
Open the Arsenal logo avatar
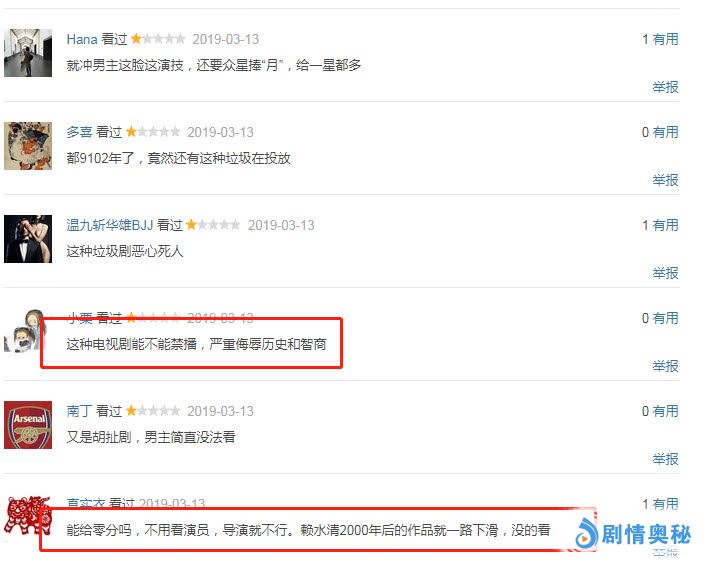coord(28,425)
